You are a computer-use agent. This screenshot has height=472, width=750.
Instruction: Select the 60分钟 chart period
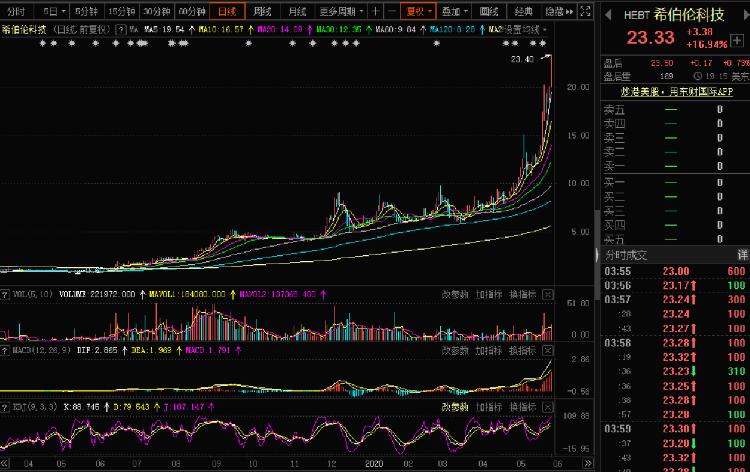[x=192, y=11]
